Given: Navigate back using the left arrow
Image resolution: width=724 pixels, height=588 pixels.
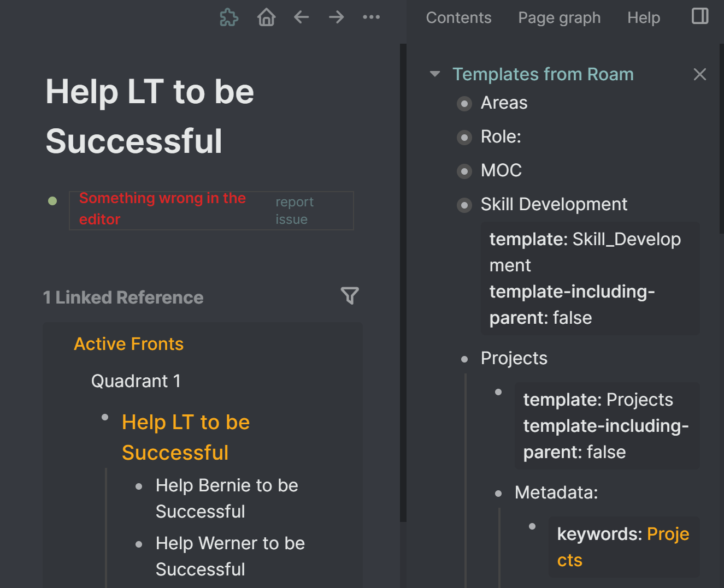Looking at the screenshot, I should [301, 17].
